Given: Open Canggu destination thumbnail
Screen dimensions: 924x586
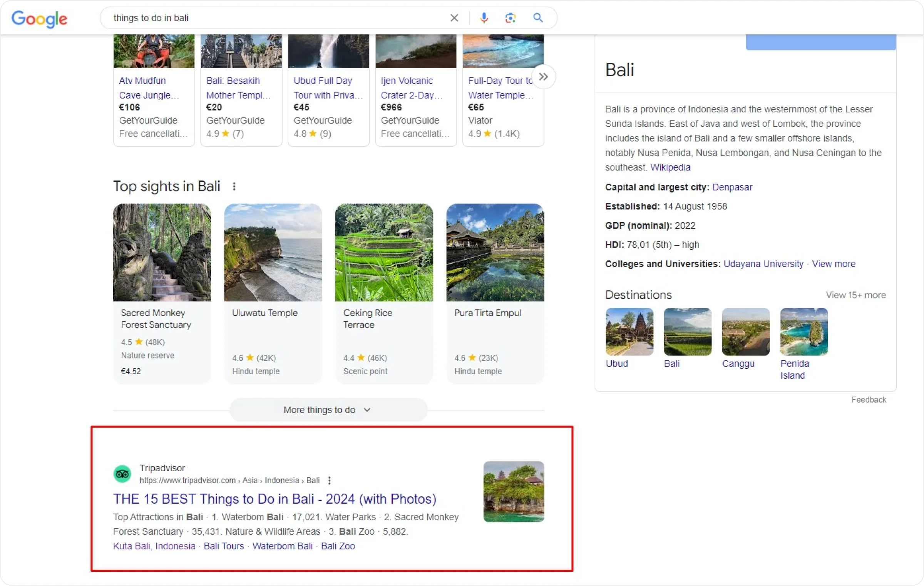Looking at the screenshot, I should [x=746, y=332].
